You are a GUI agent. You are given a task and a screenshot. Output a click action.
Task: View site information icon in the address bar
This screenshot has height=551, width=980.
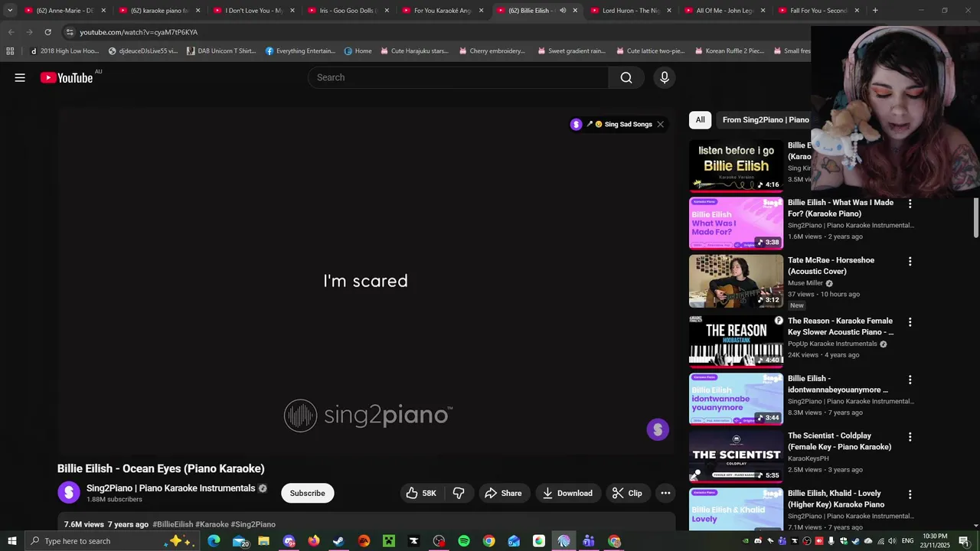tap(70, 32)
